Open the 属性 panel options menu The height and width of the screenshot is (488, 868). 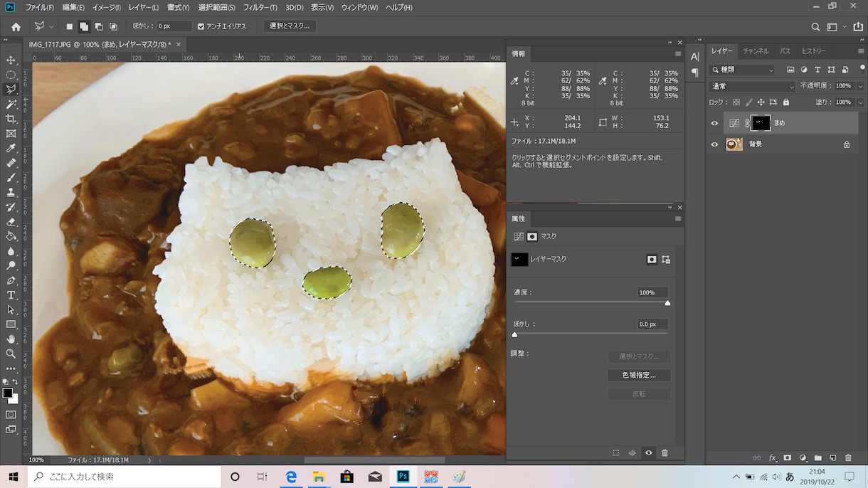(677, 219)
